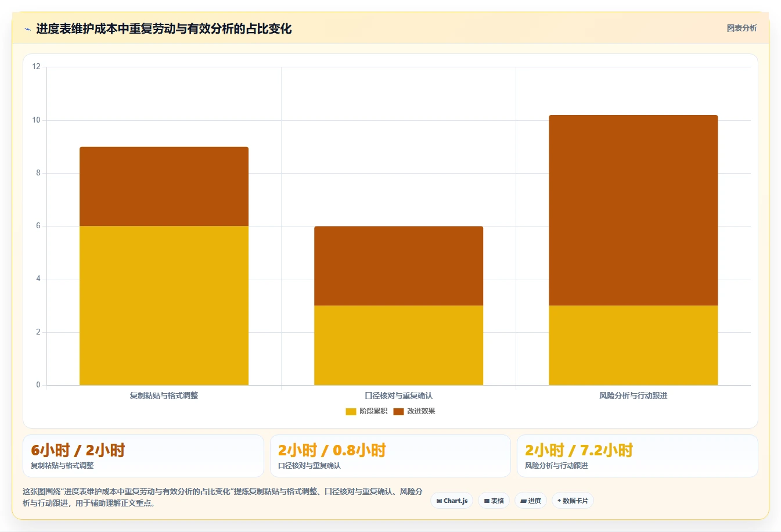Screen dimensions: 781x532
Task: Click the 图表分析 label in header
Action: click(x=742, y=28)
